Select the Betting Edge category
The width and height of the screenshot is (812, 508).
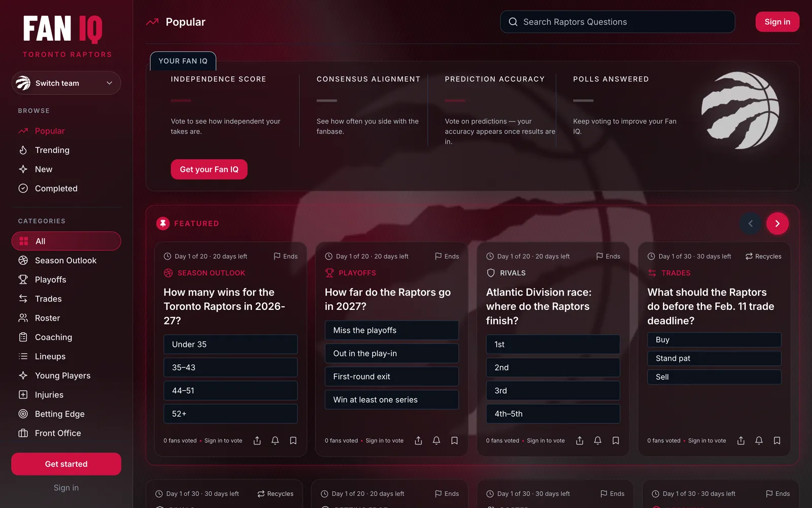[66, 414]
